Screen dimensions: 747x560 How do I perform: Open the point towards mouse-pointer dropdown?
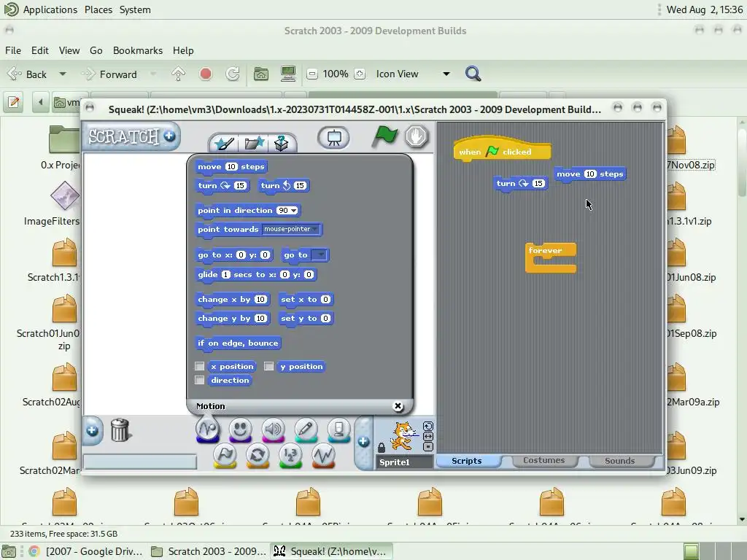click(315, 229)
